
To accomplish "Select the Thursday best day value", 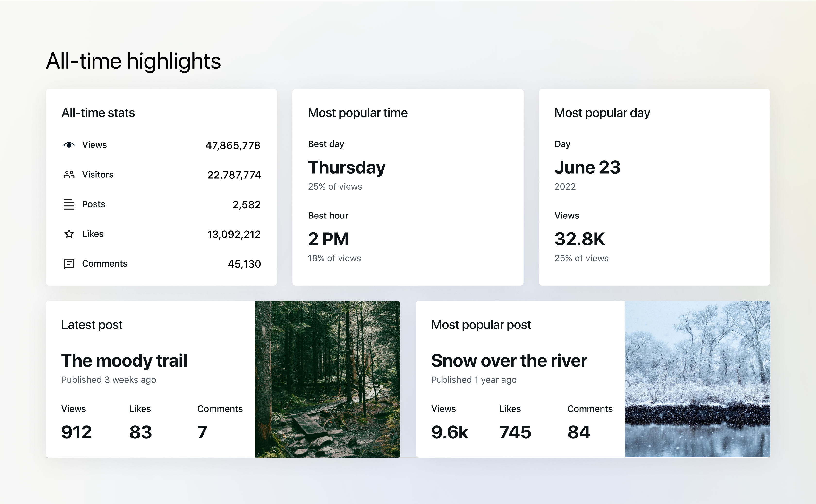I will coord(347,167).
